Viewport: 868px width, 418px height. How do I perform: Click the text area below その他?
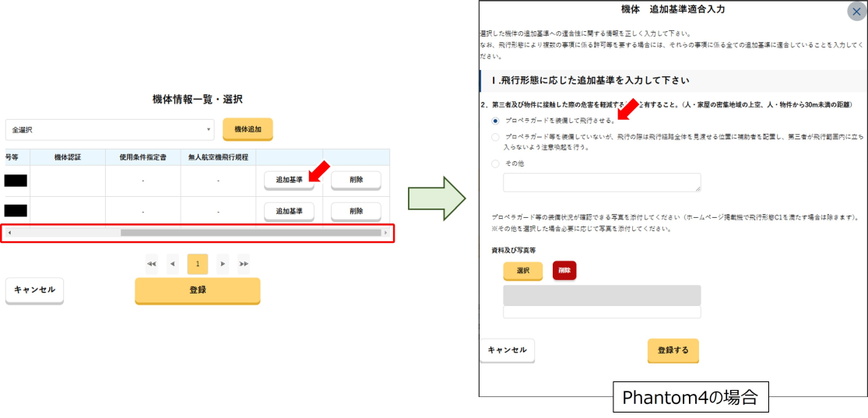(x=602, y=182)
